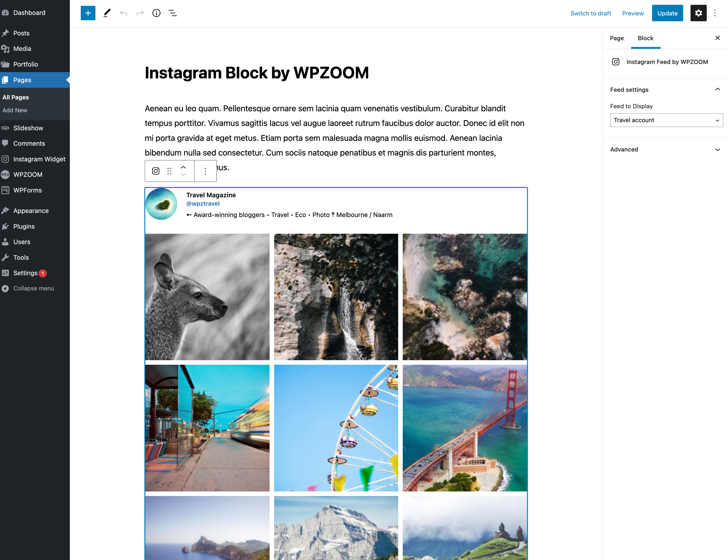
Task: Open the Feed to Display dropdown
Action: click(666, 120)
